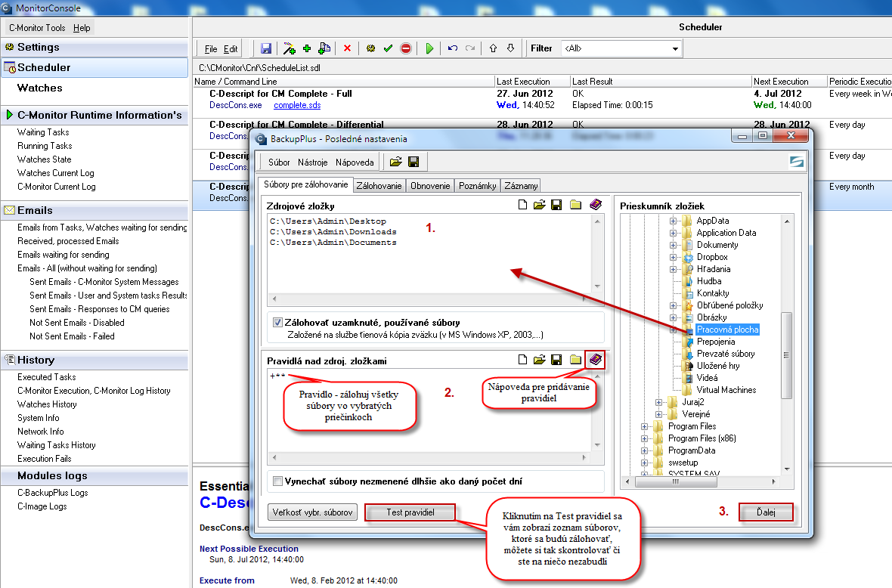892x588 pixels.
Task: Expand the Application Data folder node
Action: tap(673, 233)
